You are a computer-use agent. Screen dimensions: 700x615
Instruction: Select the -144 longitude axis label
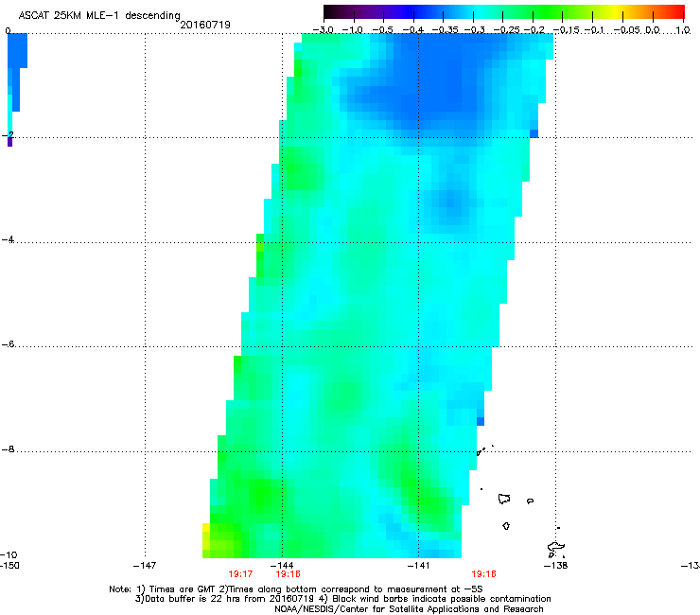[x=282, y=566]
